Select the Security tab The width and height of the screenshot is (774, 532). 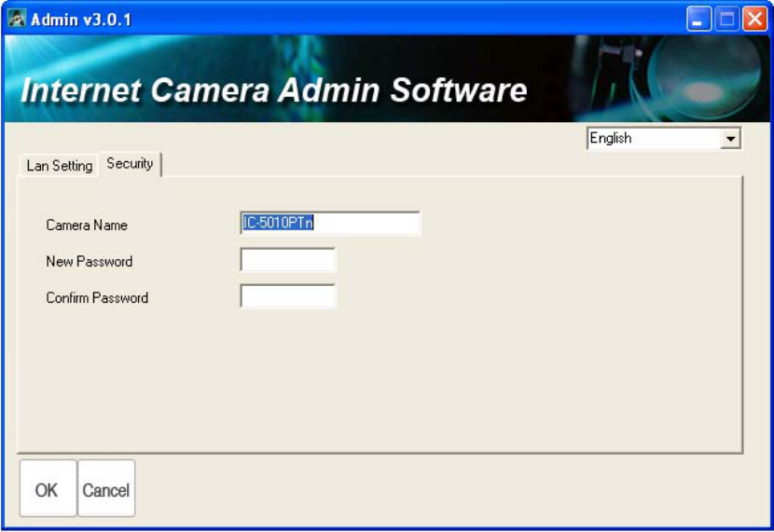click(130, 163)
